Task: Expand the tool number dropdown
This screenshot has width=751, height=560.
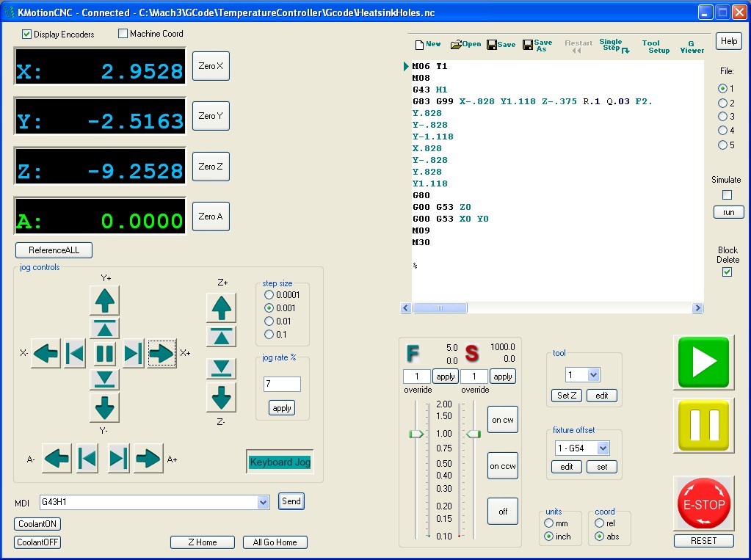Action: pos(593,375)
